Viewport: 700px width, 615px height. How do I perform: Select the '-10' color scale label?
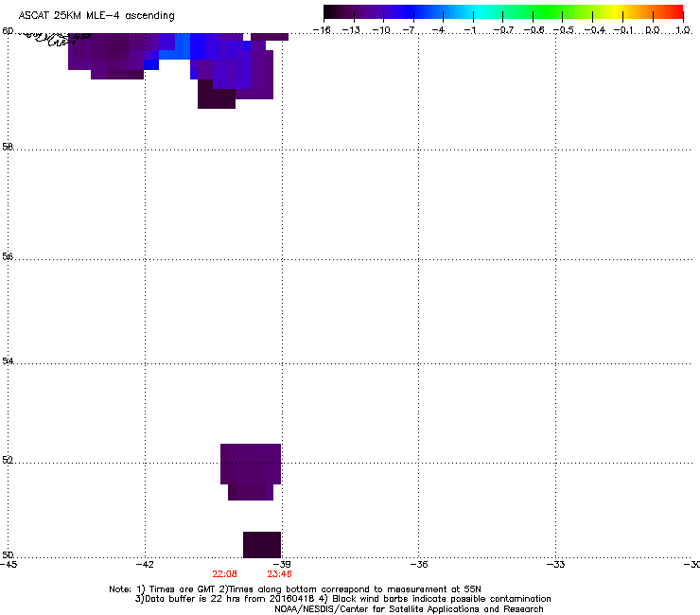click(381, 30)
